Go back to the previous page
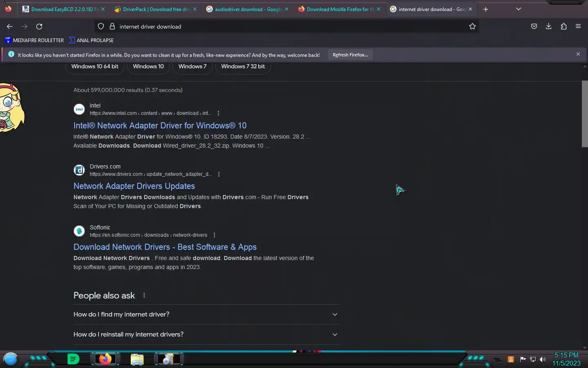The height and width of the screenshot is (368, 588). 10,27
